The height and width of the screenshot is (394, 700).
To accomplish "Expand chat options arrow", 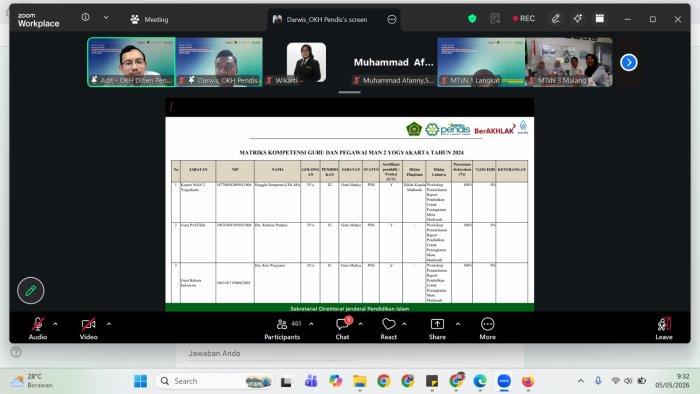I will 360,324.
